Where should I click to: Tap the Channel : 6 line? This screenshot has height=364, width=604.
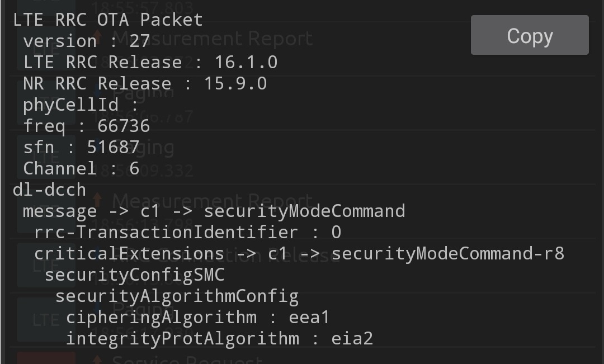point(81,168)
